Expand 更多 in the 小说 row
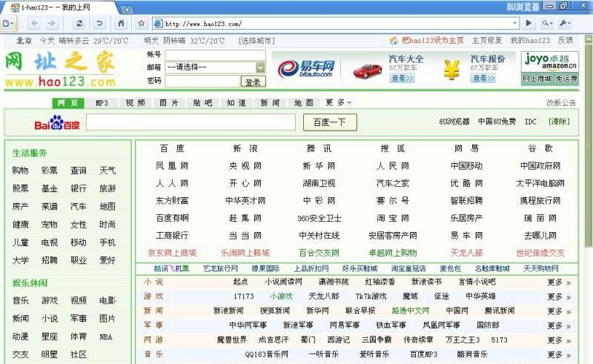 pos(559,282)
